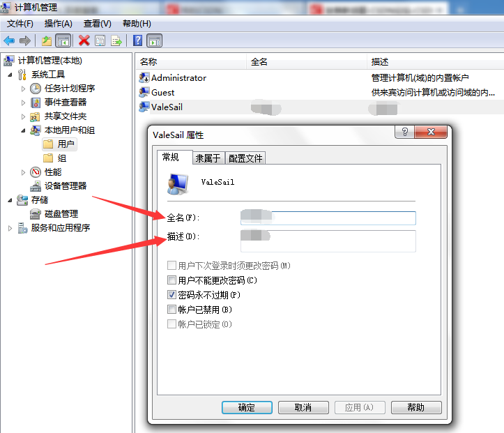The image size is (504, 433).
Task: Click the Properties toolbar icon
Action: pyautogui.click(x=100, y=41)
